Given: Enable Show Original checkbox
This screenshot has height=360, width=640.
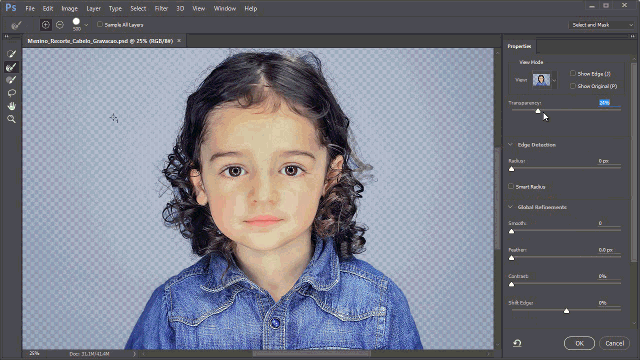Looking at the screenshot, I should [x=573, y=86].
